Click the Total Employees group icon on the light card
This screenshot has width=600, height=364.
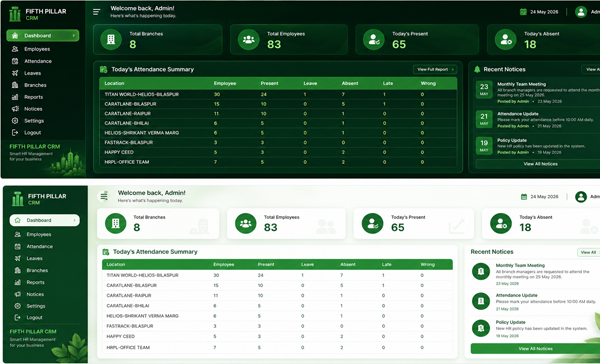tap(246, 223)
